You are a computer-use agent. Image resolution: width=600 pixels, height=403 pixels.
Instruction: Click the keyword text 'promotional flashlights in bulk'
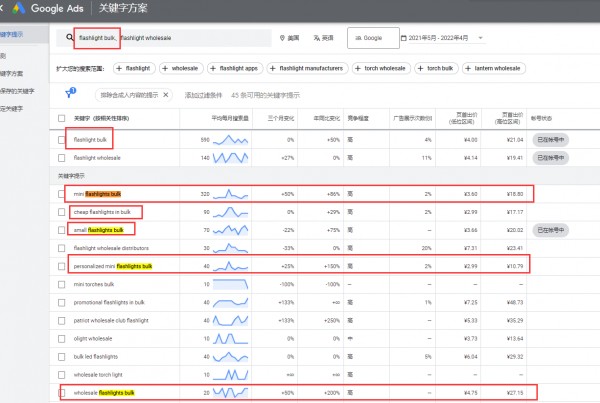click(109, 302)
